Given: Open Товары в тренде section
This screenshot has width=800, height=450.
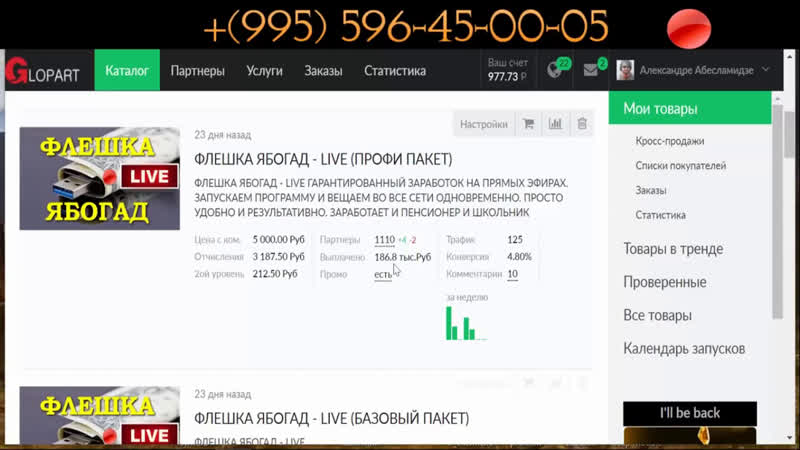Looking at the screenshot, I should 673,249.
